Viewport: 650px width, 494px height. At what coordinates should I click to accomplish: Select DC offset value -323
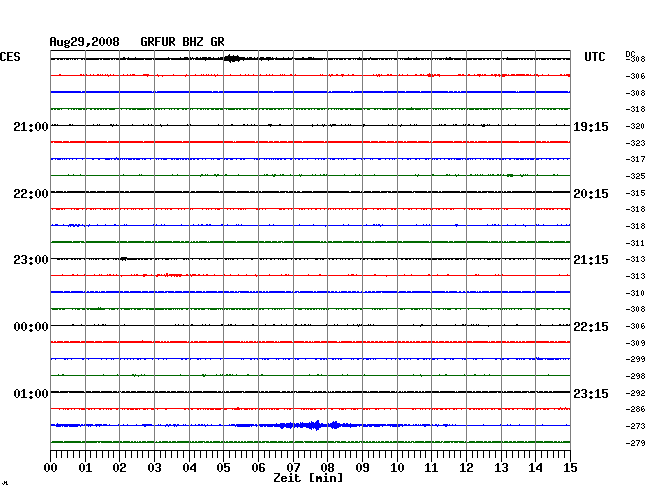point(635,143)
